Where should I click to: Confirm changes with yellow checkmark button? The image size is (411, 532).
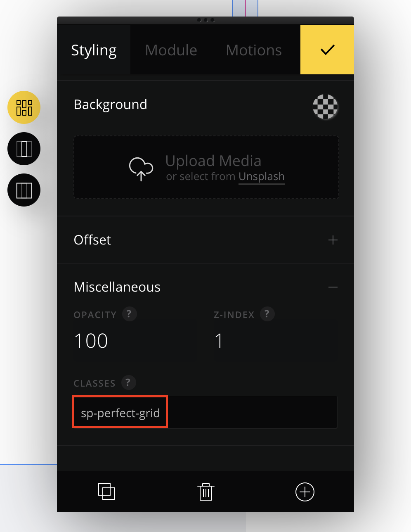(327, 50)
